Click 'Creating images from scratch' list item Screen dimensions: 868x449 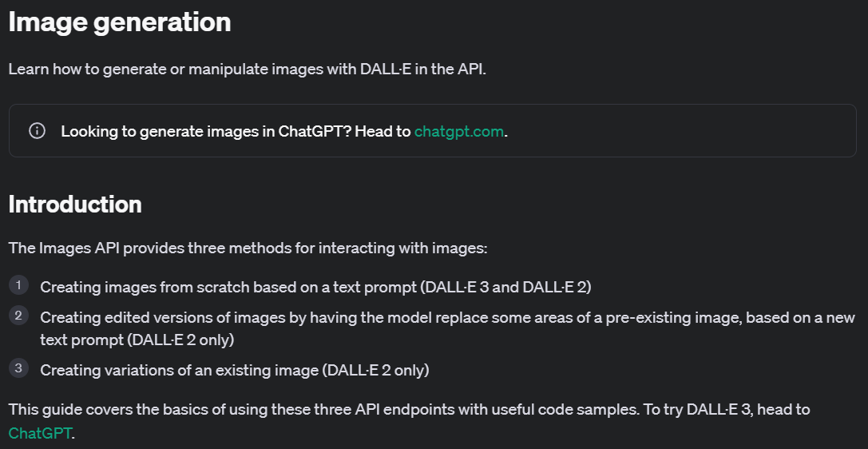click(x=315, y=288)
